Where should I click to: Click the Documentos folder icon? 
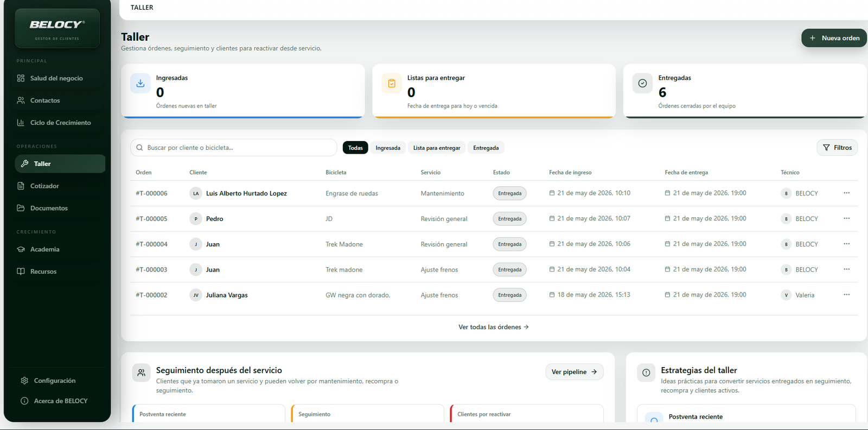(x=21, y=208)
